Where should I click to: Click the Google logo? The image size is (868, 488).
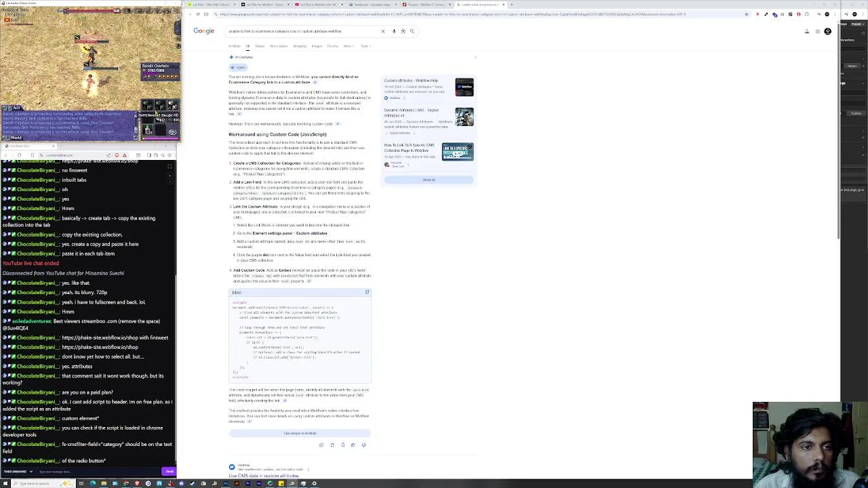point(203,31)
